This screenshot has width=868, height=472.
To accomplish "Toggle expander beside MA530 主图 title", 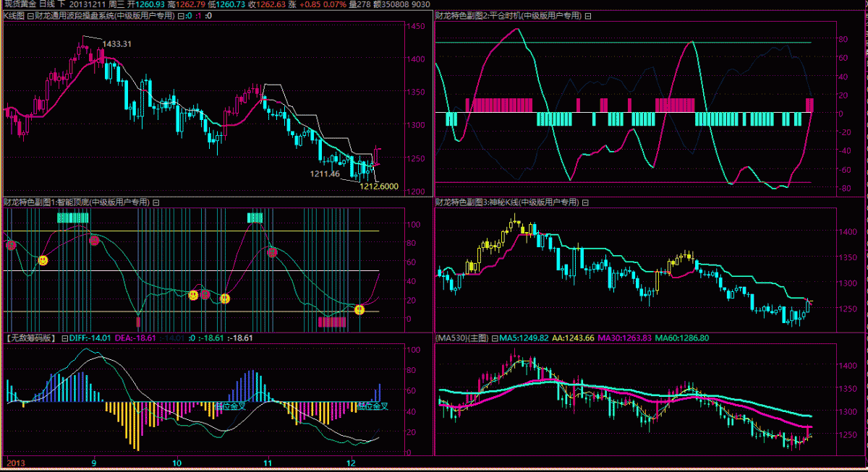I will pyautogui.click(x=494, y=338).
